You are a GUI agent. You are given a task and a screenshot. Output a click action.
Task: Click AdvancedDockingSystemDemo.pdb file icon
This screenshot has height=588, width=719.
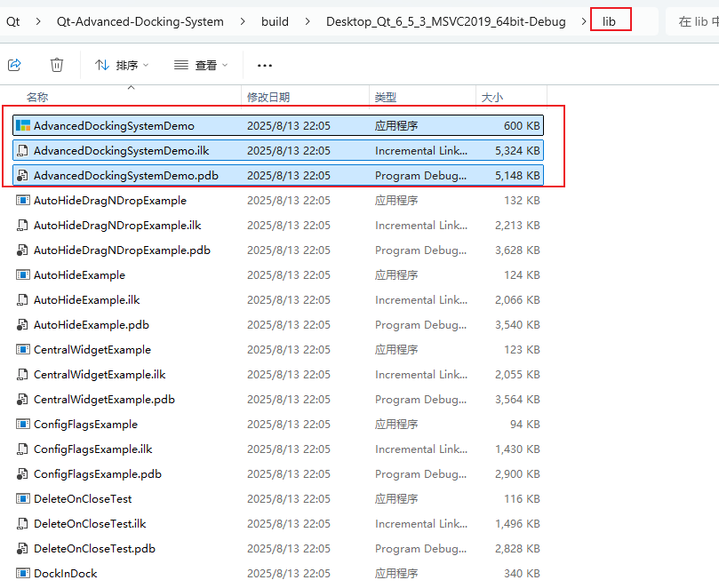click(22, 176)
